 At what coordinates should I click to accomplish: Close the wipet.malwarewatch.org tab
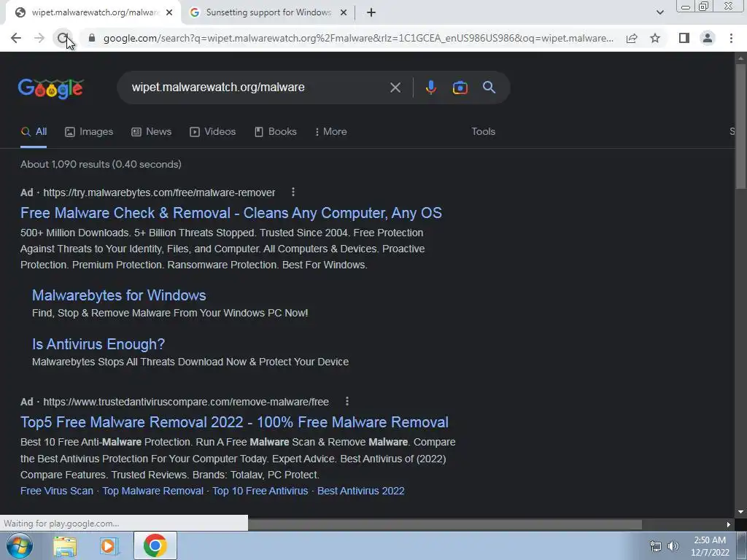(169, 12)
